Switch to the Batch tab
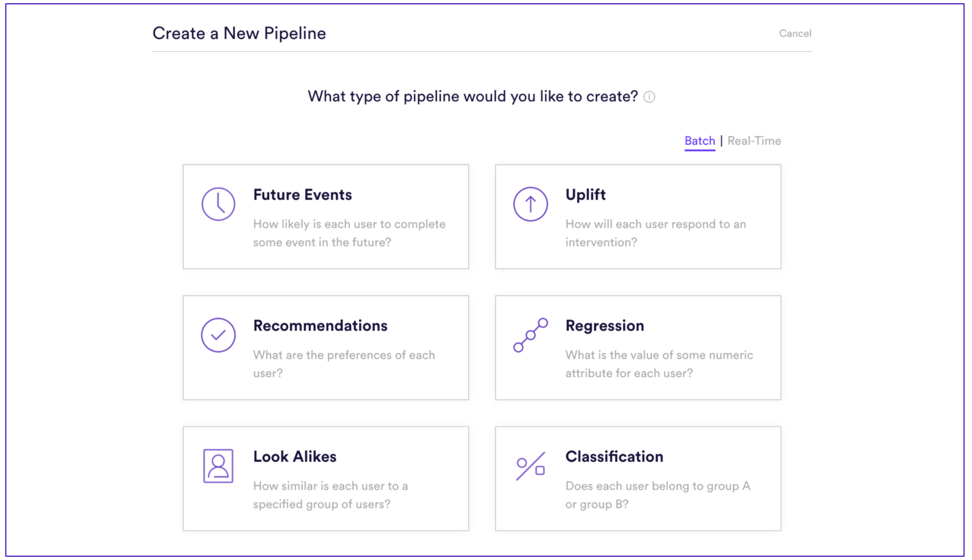972x560 pixels. click(700, 141)
